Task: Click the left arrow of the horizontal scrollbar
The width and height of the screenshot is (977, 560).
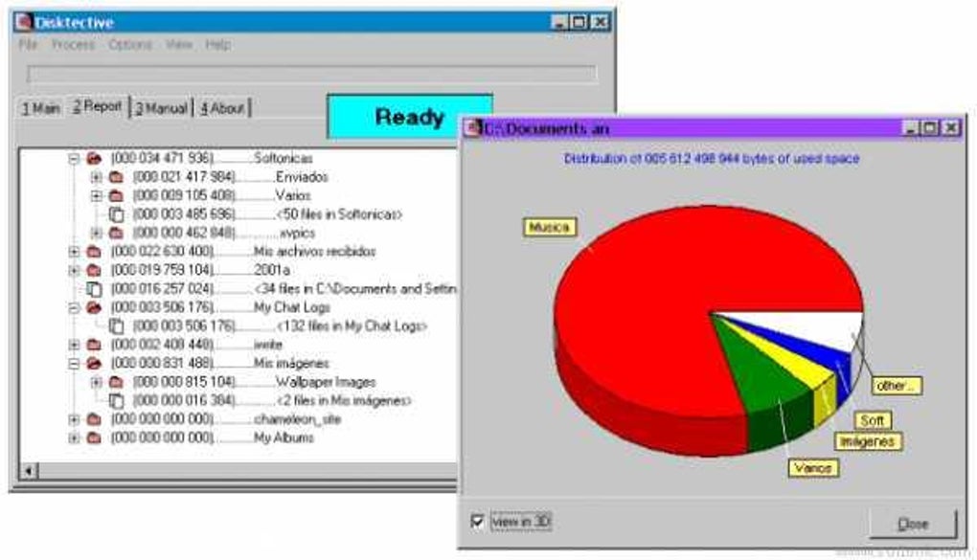Action: 29,471
